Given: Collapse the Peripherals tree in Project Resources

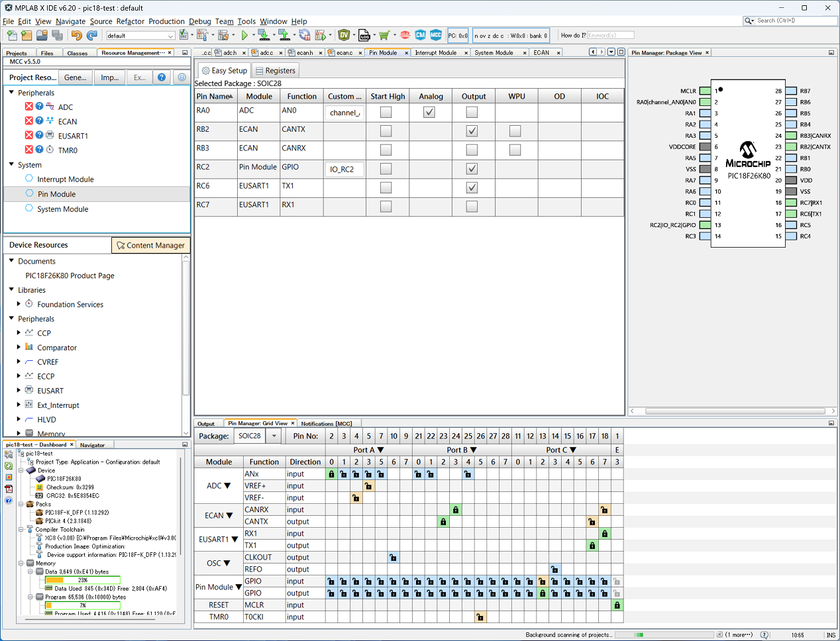Looking at the screenshot, I should pos(12,93).
